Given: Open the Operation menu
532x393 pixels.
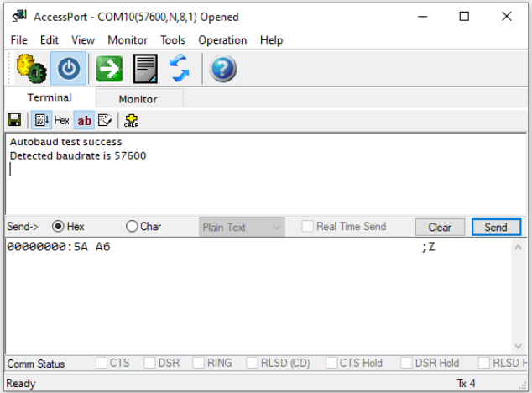Looking at the screenshot, I should 222,40.
